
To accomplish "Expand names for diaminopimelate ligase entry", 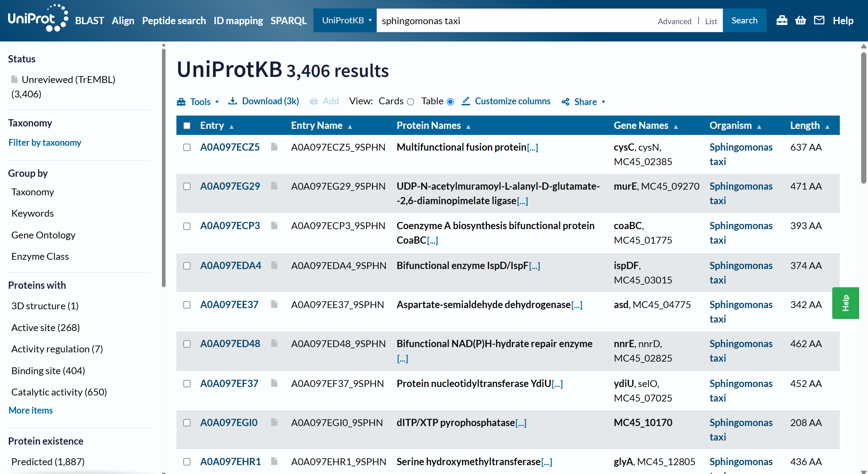I will pos(522,201).
